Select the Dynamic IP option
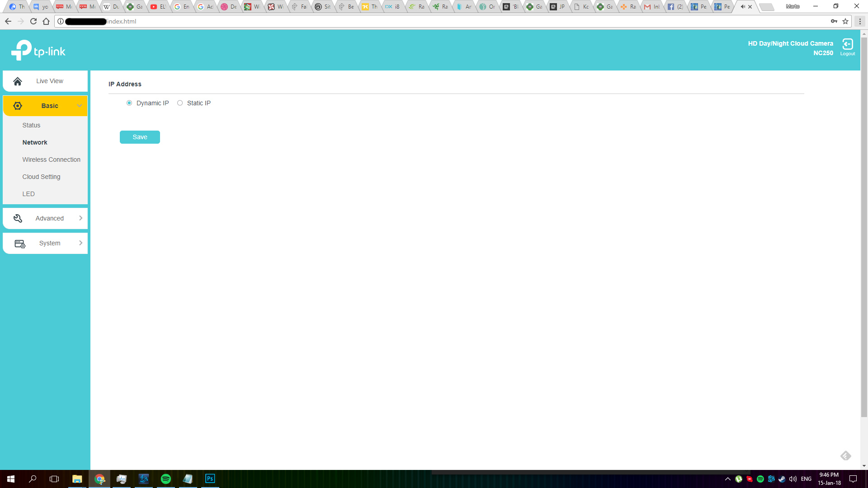Image resolution: width=868 pixels, height=488 pixels. pos(129,103)
